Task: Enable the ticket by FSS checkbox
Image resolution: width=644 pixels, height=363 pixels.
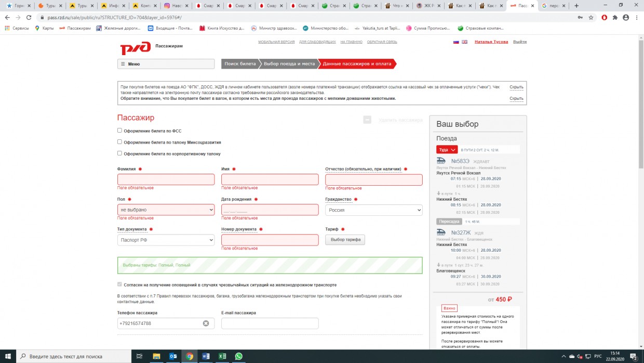Action: tap(120, 131)
